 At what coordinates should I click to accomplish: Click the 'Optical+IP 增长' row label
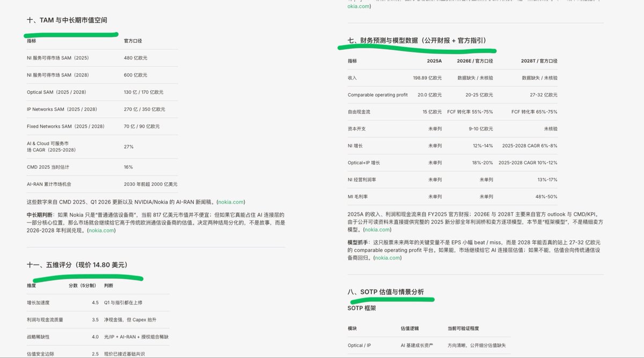point(364,162)
